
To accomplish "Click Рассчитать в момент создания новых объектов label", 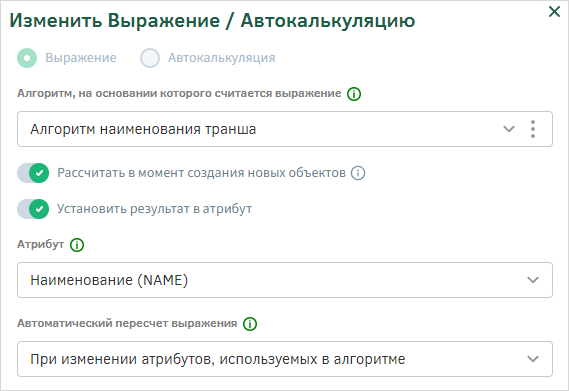I will 201,173.
